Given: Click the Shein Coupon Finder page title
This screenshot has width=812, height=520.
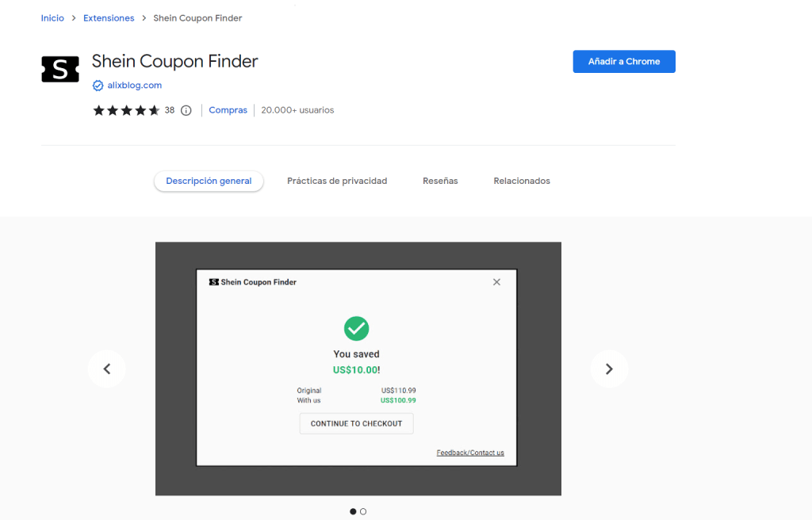Looking at the screenshot, I should [175, 62].
